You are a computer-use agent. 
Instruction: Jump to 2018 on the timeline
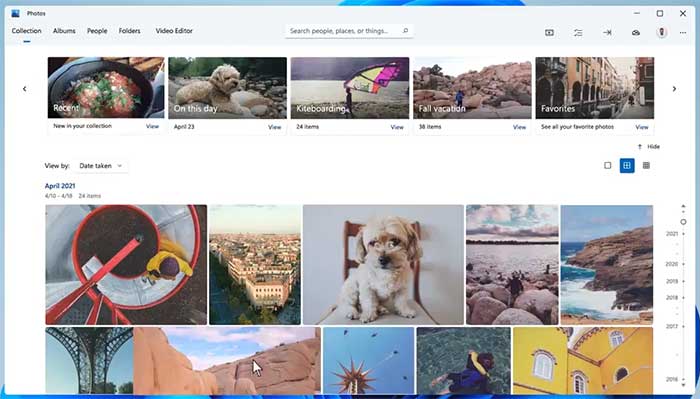coord(672,297)
